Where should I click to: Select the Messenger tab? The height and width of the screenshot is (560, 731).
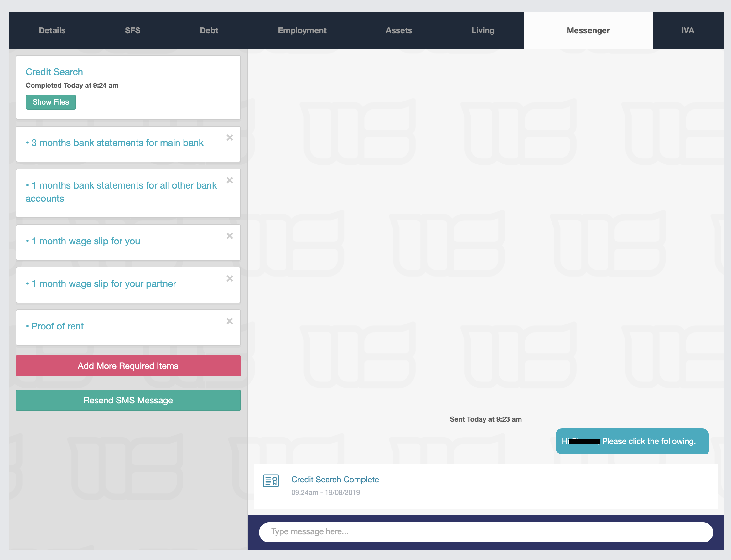pyautogui.click(x=588, y=30)
